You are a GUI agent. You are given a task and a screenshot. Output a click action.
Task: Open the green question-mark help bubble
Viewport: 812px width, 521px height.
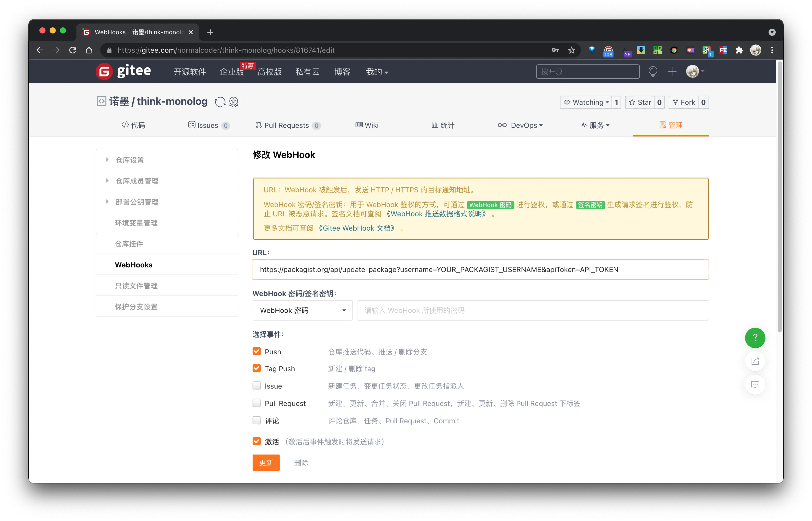[755, 338]
